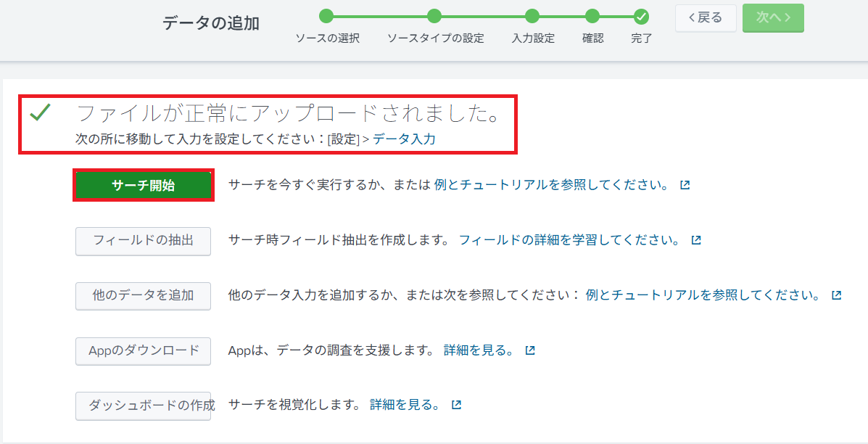Click the 次へ button
Screen dimensions: 868x444
773,18
